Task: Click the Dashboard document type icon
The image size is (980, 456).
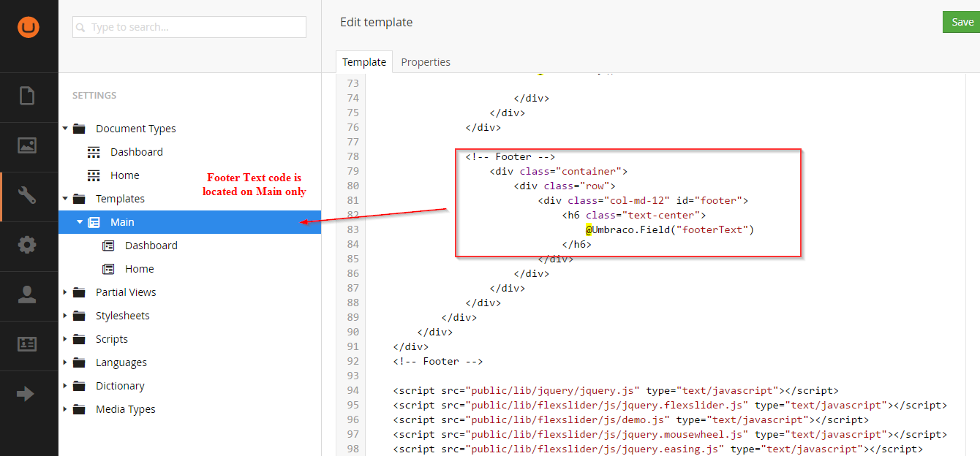Action: click(94, 152)
